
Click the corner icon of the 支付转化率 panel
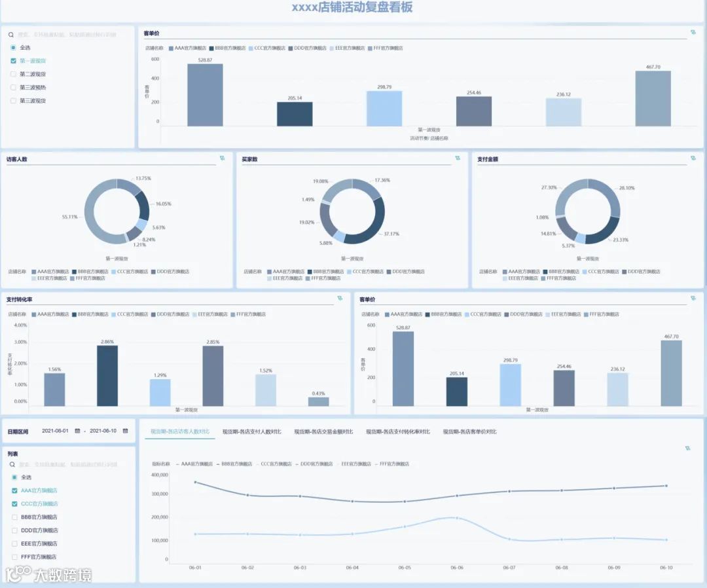(x=340, y=298)
